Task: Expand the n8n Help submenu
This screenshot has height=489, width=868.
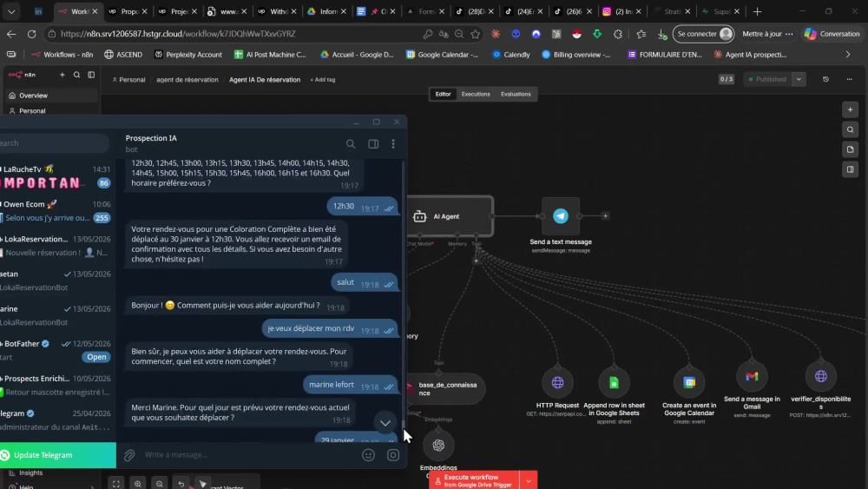Action: 92,486
